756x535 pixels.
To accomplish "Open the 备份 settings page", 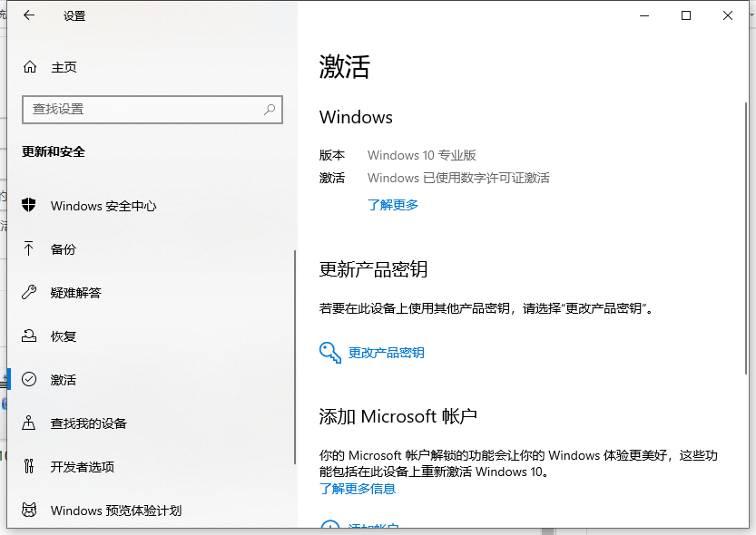I will [x=64, y=249].
